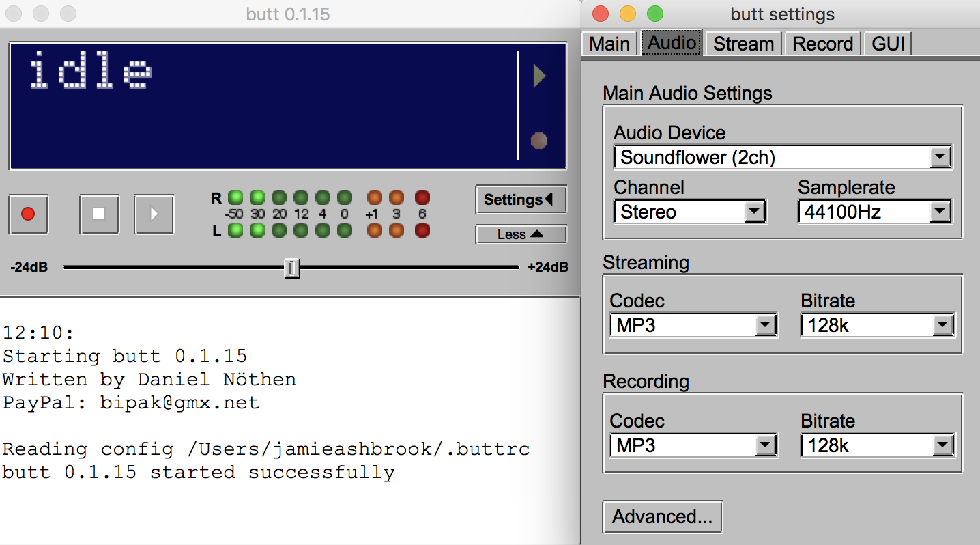Image resolution: width=980 pixels, height=545 pixels.
Task: Close the butt settings window
Action: (x=600, y=14)
